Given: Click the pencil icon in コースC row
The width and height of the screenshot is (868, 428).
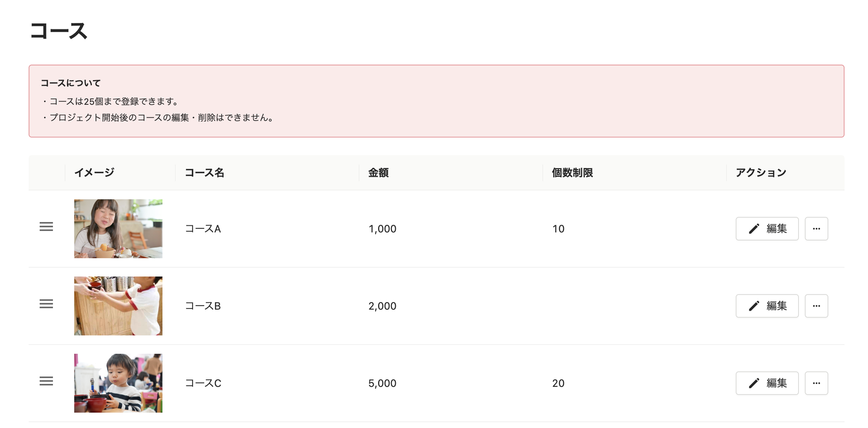Looking at the screenshot, I should click(x=754, y=383).
